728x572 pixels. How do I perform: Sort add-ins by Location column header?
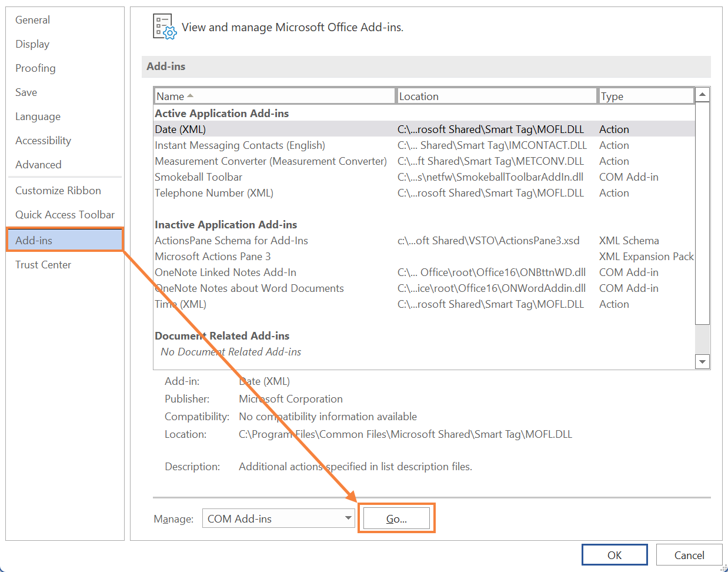tap(496, 96)
